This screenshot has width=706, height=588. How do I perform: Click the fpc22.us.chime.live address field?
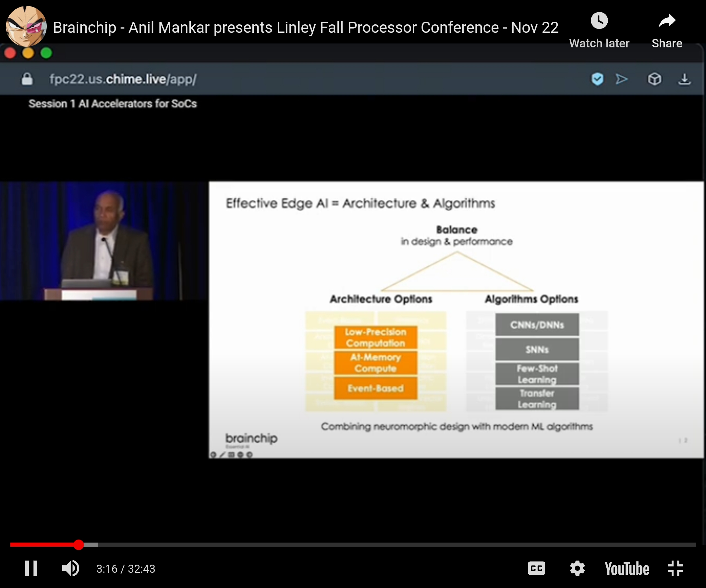(123, 80)
